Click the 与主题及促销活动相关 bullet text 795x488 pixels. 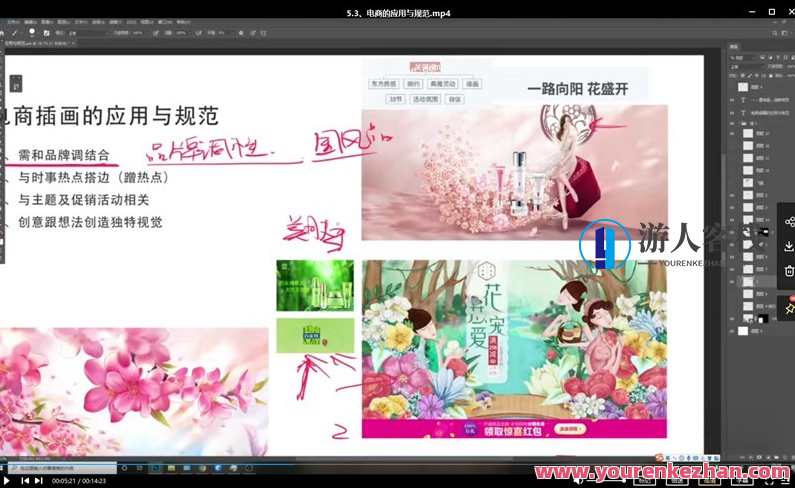(x=84, y=200)
